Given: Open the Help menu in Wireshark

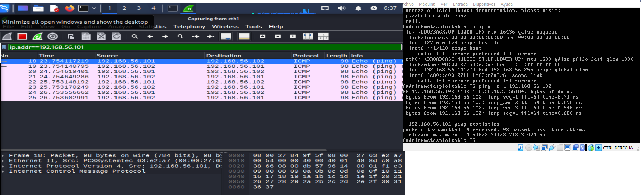Looking at the screenshot, I should pos(276,27).
